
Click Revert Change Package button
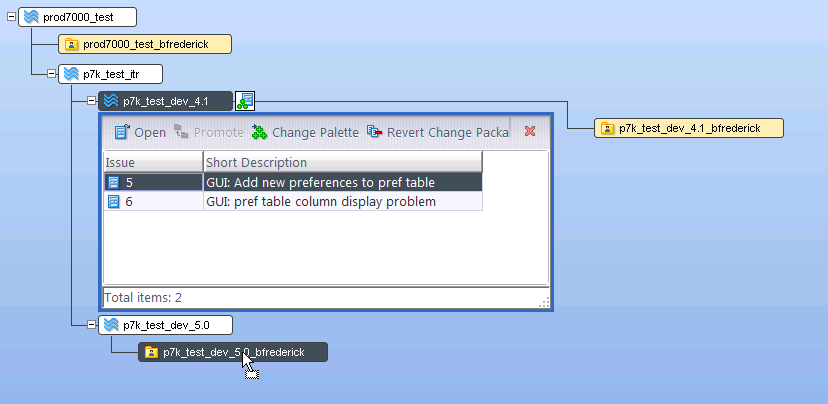click(x=438, y=132)
